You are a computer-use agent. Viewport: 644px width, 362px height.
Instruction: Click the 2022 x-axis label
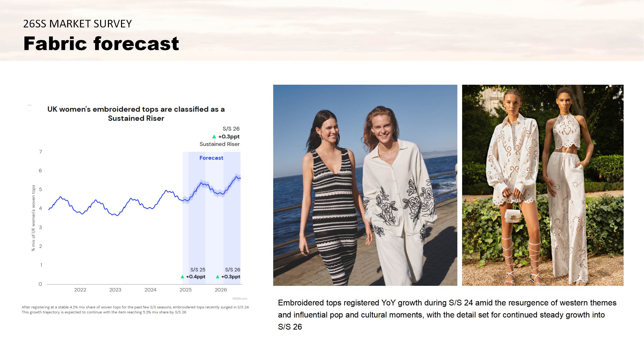(80, 290)
